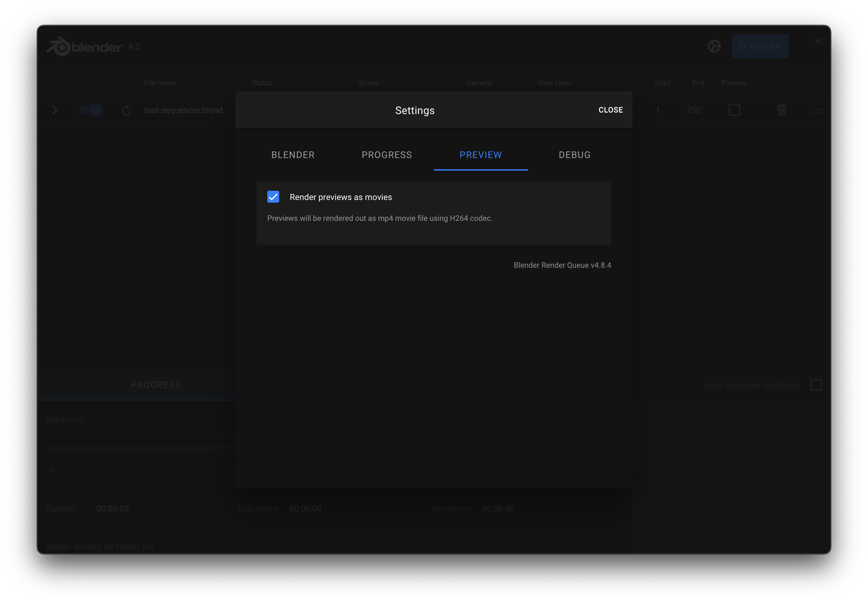The height and width of the screenshot is (603, 868).
Task: Refresh test-sequencer.blend with reload icon
Action: pyautogui.click(x=126, y=110)
